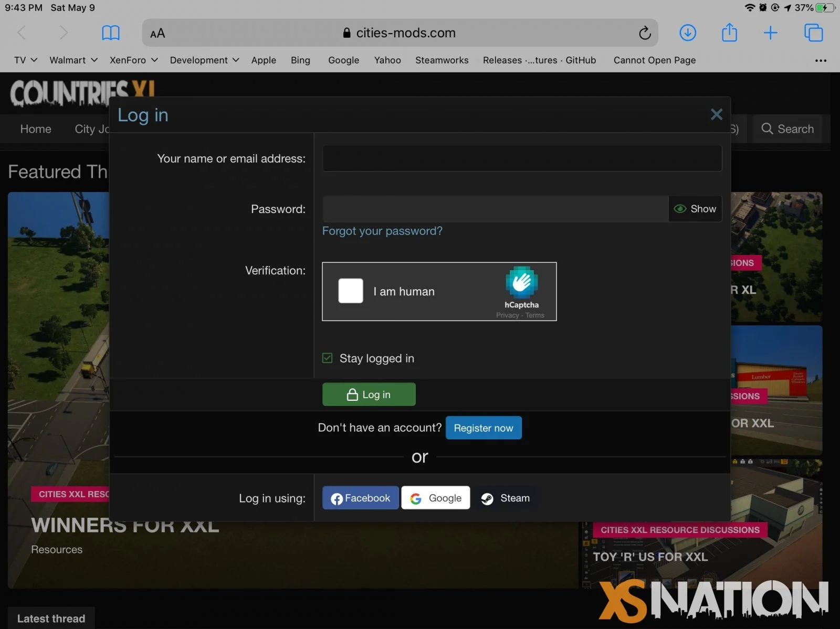Click Register now button

click(484, 428)
